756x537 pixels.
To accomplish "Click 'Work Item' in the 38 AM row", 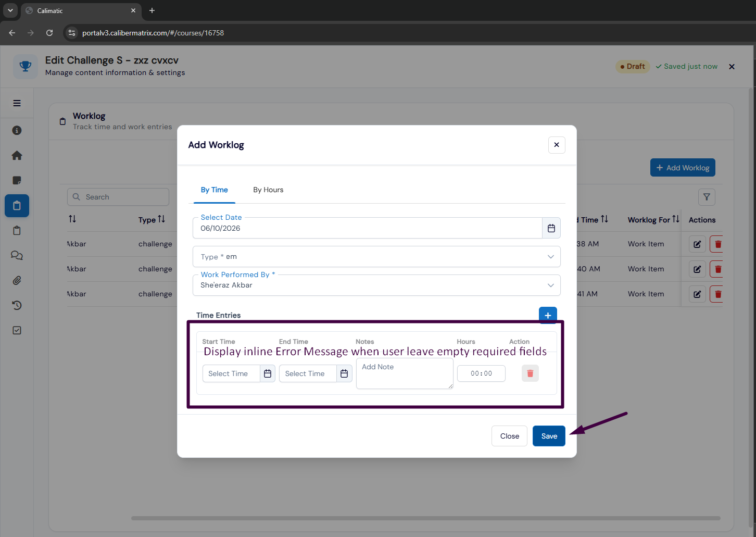I will [x=646, y=244].
